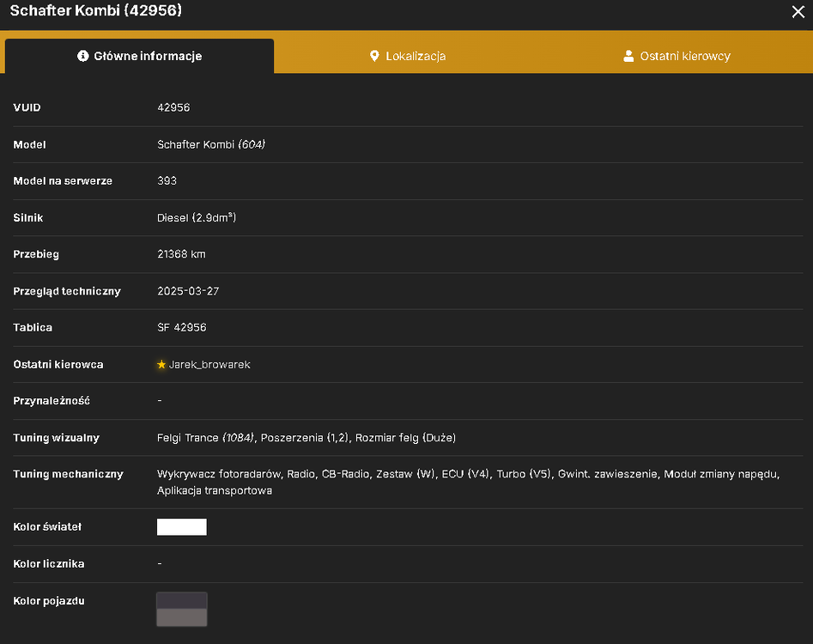Open the Ostatni kierowcy tab

tap(676, 56)
